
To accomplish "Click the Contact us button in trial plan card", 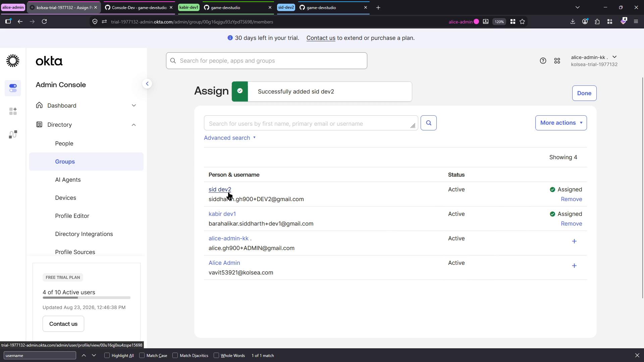I will coord(63,324).
